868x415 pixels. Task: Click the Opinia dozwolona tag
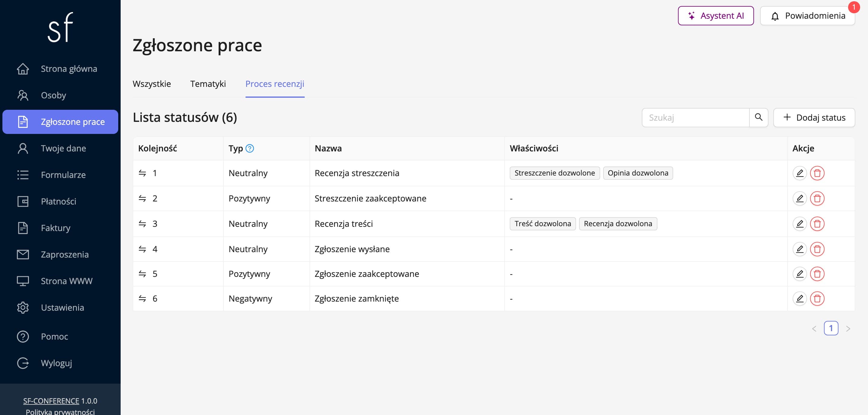point(638,173)
